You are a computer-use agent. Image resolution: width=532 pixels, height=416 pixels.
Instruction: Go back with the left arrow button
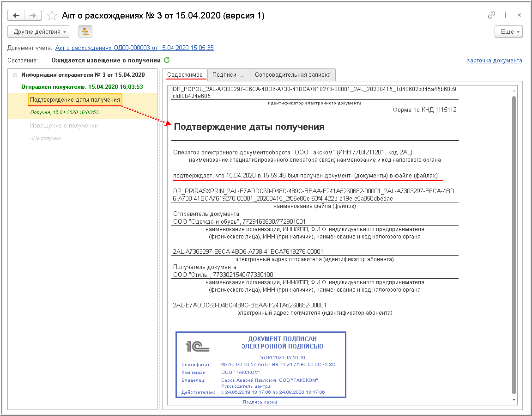tap(16, 15)
